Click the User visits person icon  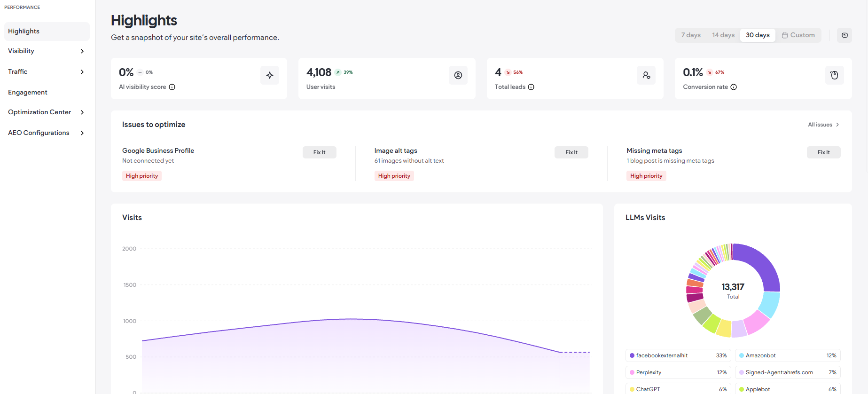(458, 75)
